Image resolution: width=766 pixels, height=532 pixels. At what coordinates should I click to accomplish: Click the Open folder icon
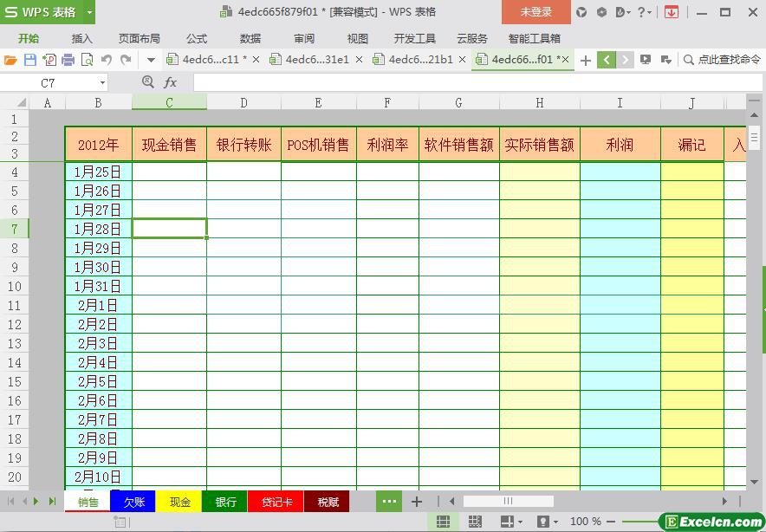click(x=10, y=60)
